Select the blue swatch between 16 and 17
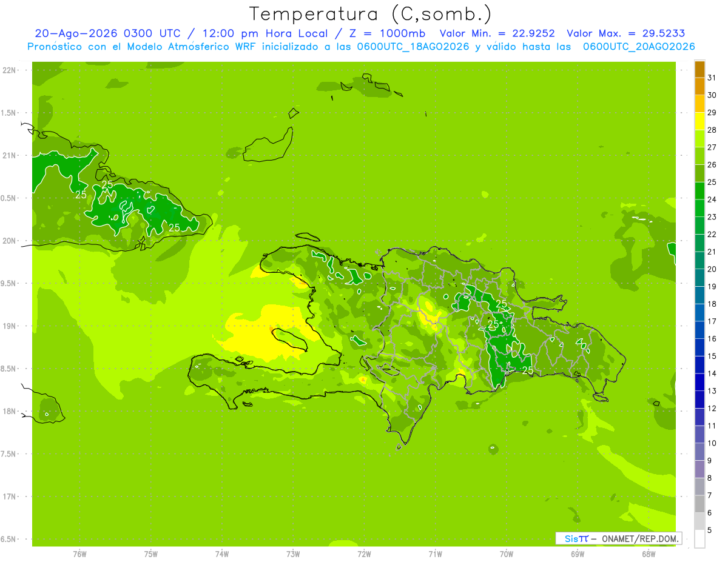The height and width of the screenshot is (562, 728). pyautogui.click(x=700, y=330)
